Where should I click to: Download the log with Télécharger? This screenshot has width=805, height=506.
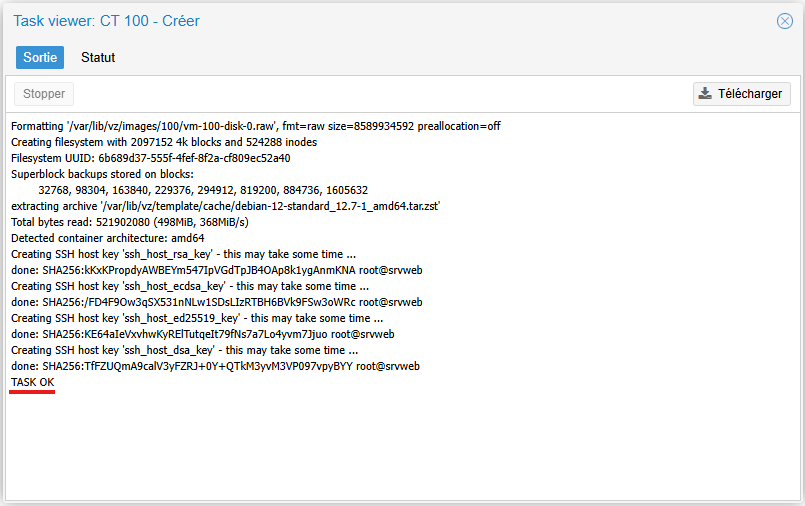[741, 94]
